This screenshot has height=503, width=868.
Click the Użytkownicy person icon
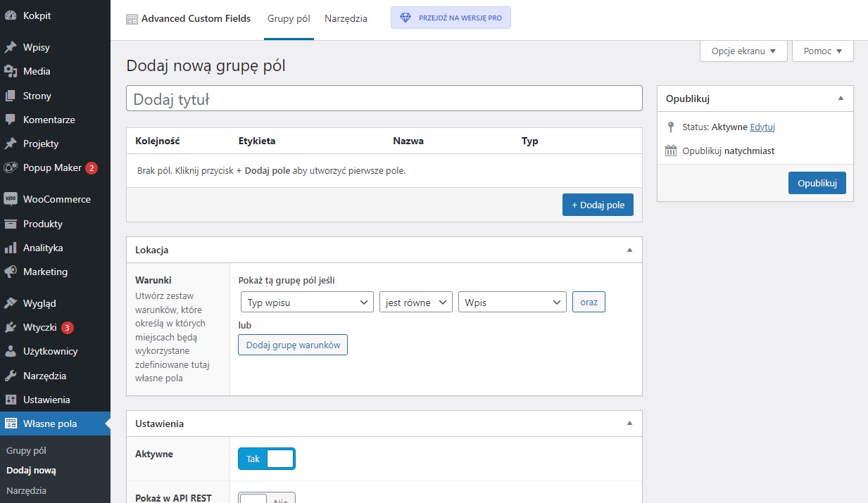click(x=11, y=351)
